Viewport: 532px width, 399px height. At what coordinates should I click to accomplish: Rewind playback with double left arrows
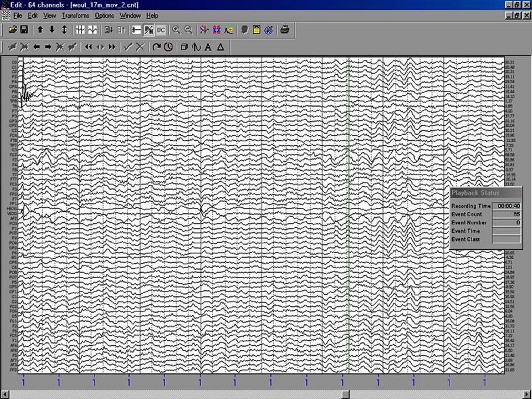click(x=88, y=47)
